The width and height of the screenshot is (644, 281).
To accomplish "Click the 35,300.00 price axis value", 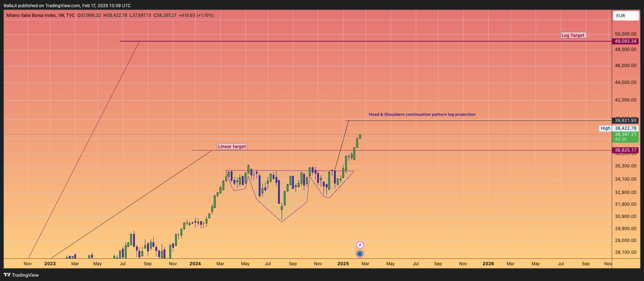I will click(x=625, y=166).
